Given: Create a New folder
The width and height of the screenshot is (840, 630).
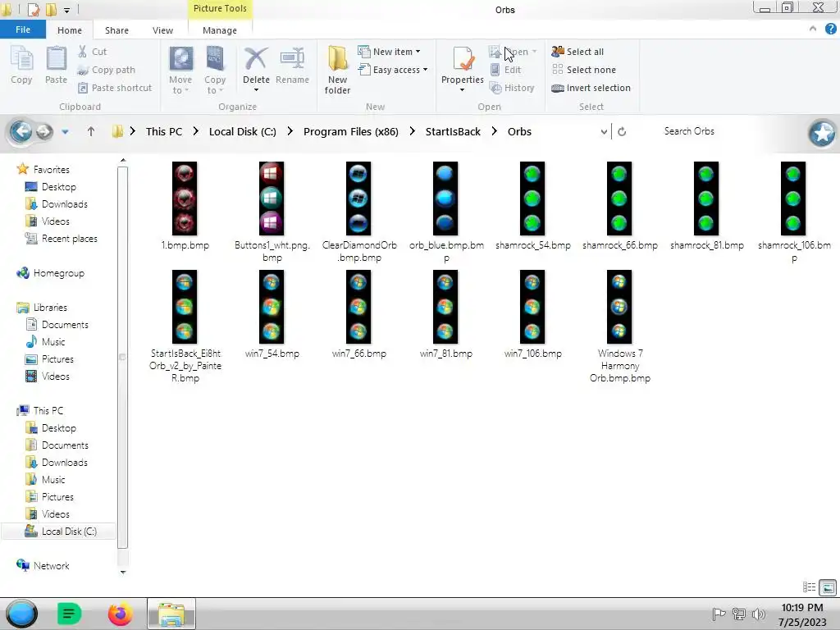Looking at the screenshot, I should pos(337,71).
